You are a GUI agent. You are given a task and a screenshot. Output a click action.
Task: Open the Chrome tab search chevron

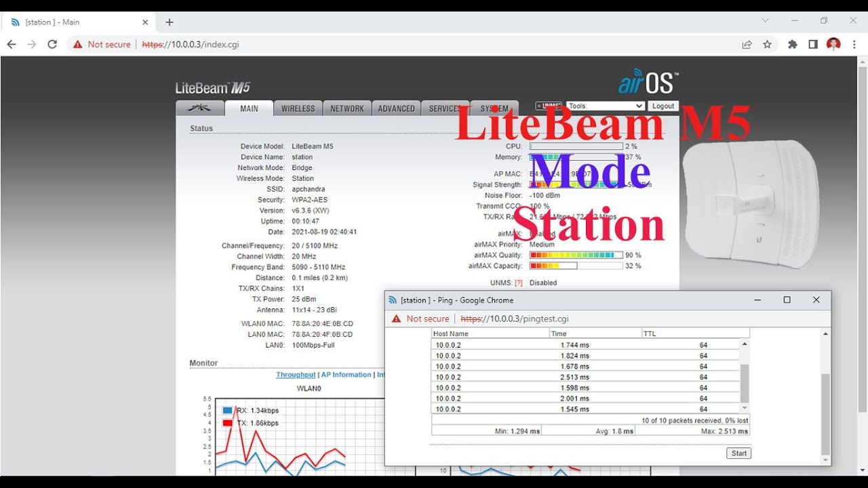[765, 20]
